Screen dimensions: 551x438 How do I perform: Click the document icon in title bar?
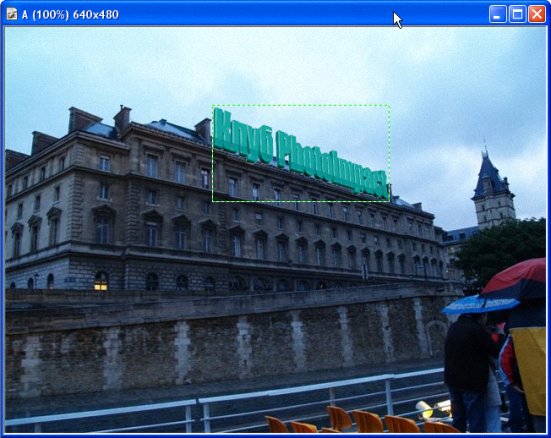12,14
